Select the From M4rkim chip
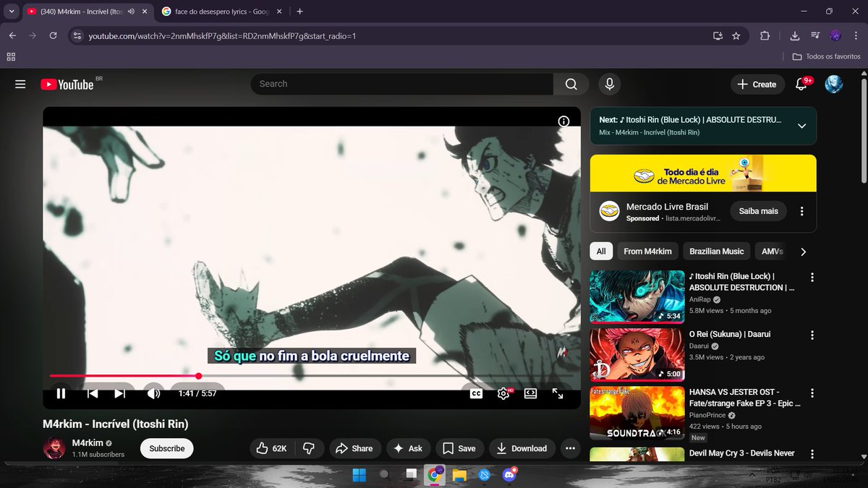Viewport: 868px width, 488px height. (x=647, y=251)
